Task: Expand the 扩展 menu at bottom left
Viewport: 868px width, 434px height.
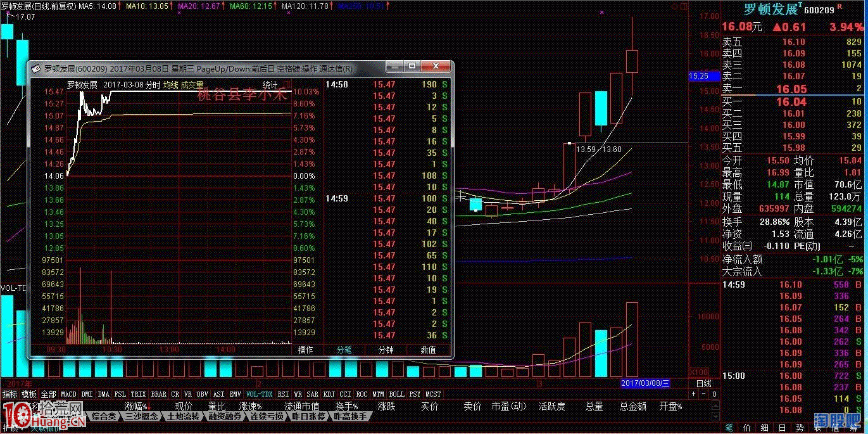Action: (x=13, y=428)
